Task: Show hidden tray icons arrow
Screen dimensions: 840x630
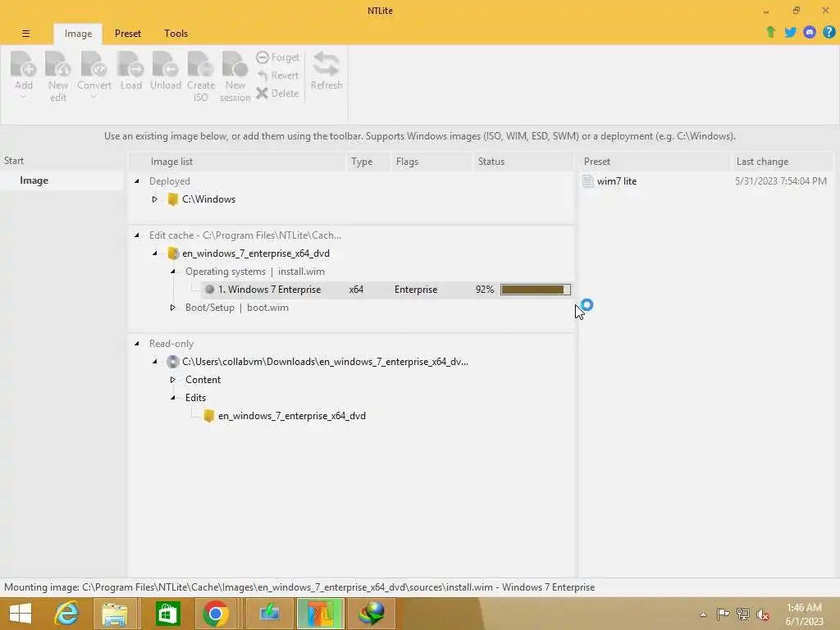Action: 703,614
